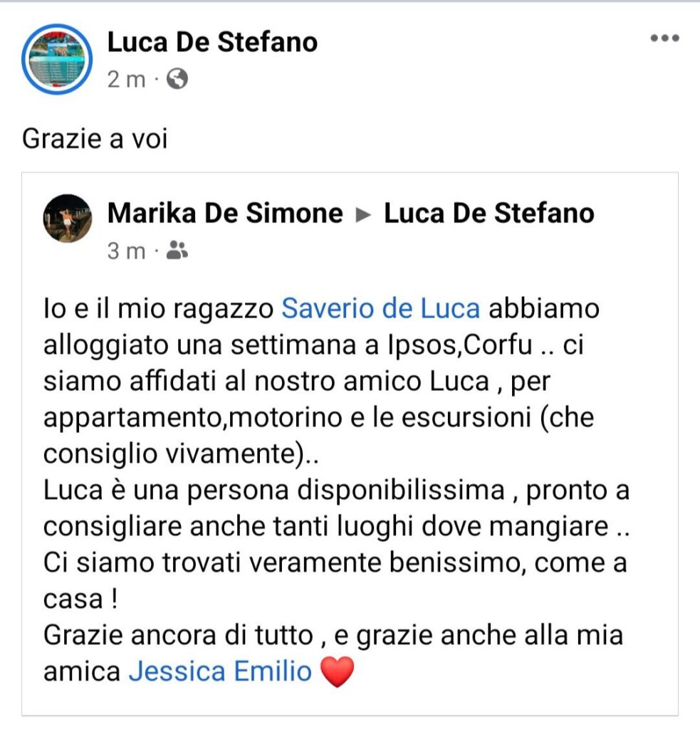Click the globe public audience icon

coord(177,78)
